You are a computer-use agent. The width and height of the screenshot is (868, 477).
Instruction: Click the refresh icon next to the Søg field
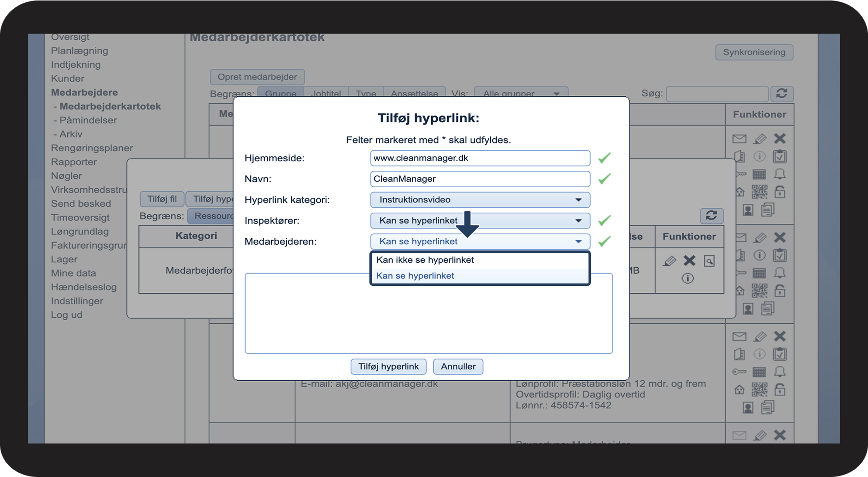[x=782, y=93]
